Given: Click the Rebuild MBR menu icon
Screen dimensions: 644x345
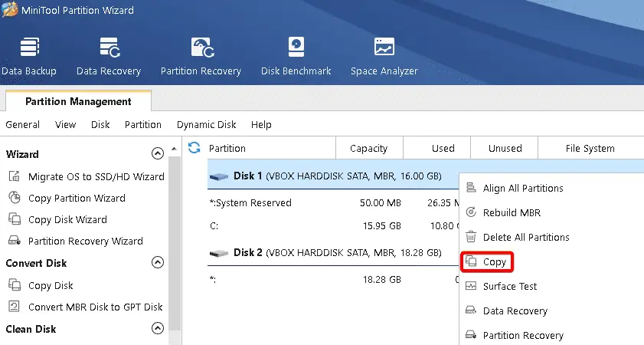Looking at the screenshot, I should (471, 212).
